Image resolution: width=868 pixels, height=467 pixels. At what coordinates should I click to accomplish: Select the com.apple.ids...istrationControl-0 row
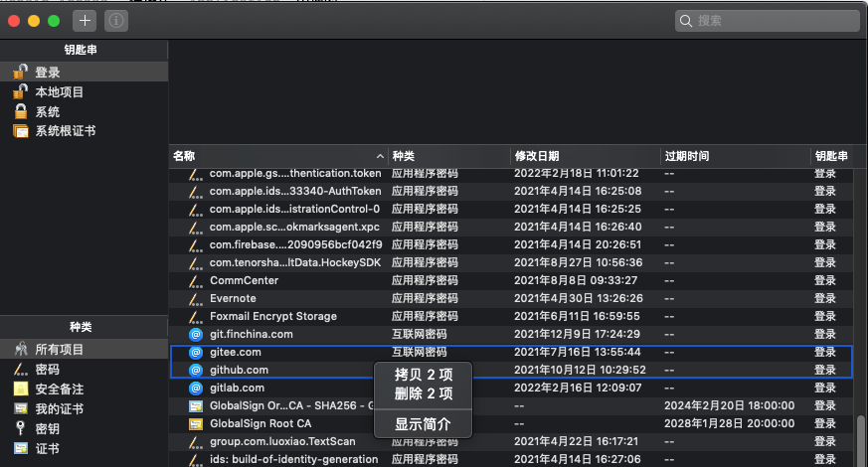click(x=511, y=209)
